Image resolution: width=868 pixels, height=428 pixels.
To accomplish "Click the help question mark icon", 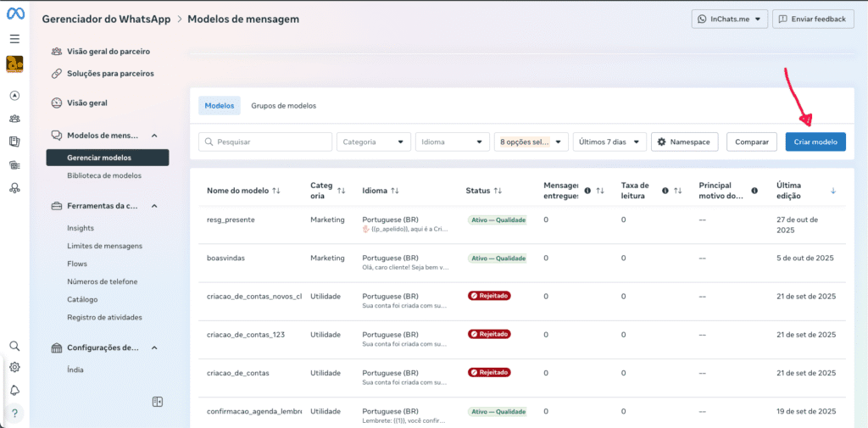I will 14,413.
